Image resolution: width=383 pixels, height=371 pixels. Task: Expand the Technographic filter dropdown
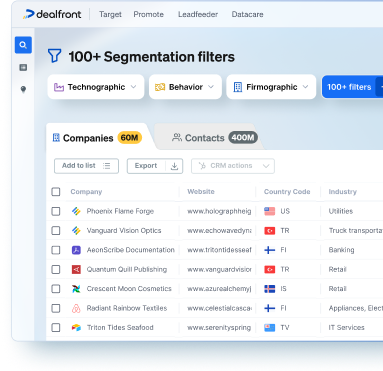pos(96,87)
